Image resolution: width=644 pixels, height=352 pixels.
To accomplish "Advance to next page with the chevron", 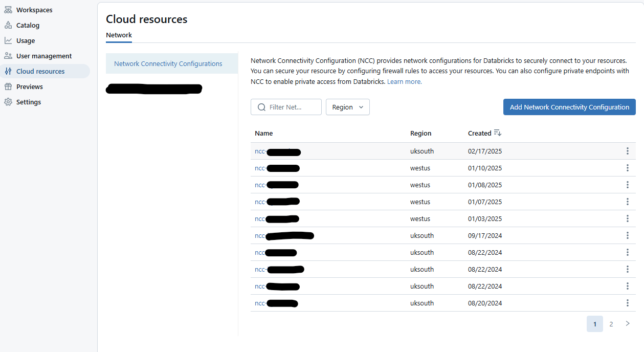I will 628,323.
